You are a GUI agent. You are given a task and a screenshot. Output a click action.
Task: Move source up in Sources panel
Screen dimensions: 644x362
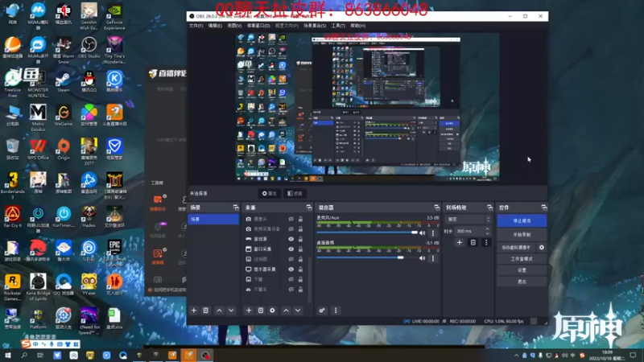(x=286, y=311)
